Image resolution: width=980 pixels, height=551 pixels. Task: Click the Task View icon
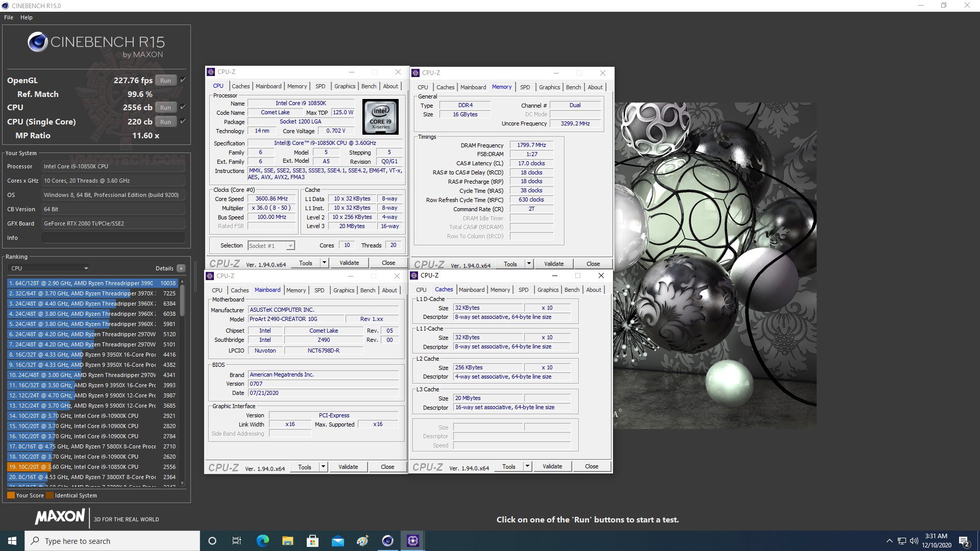pyautogui.click(x=237, y=541)
